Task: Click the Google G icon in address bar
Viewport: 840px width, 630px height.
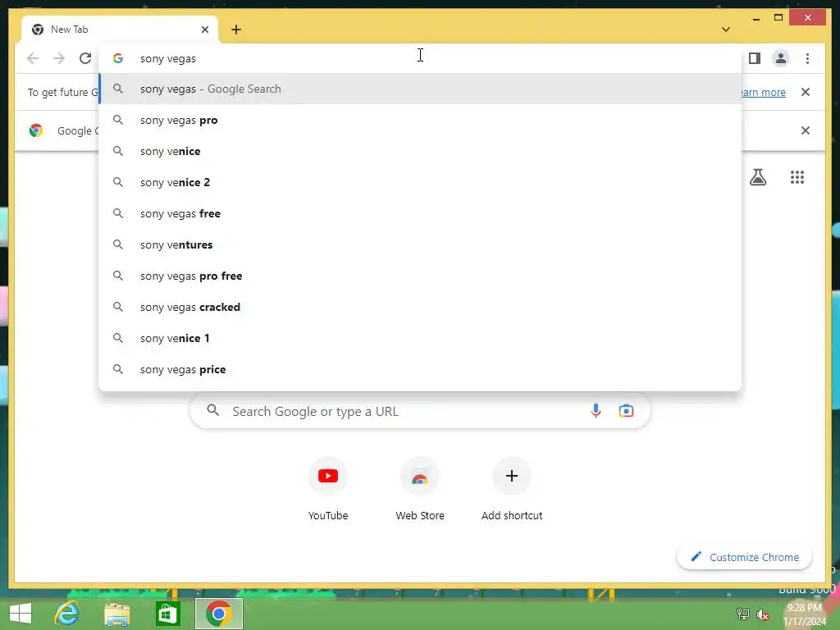Action: [118, 58]
